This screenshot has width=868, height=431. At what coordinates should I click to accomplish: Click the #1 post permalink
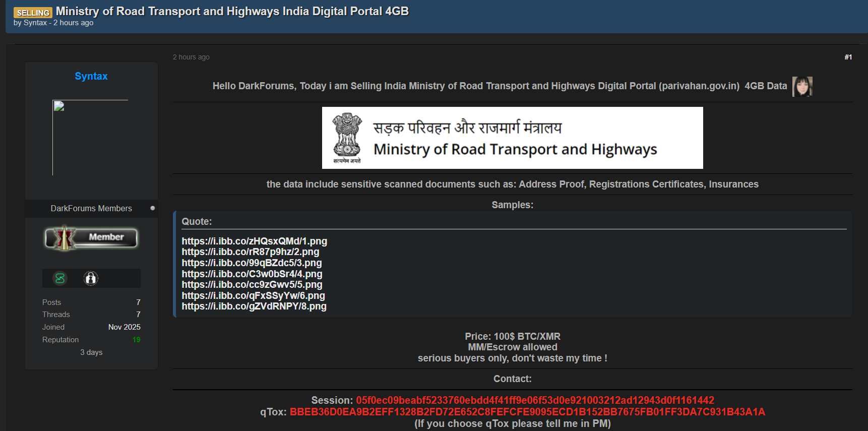tap(848, 57)
